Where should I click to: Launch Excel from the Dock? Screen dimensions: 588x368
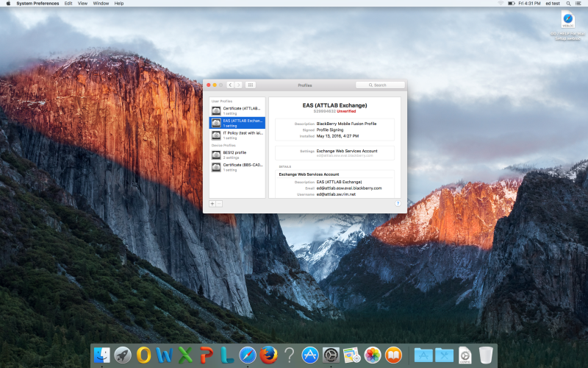185,355
